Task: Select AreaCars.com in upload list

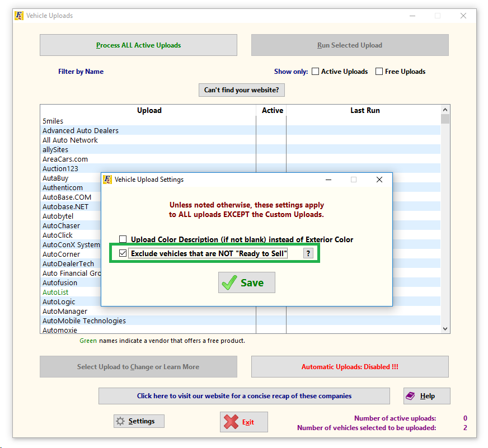Action: (240, 159)
